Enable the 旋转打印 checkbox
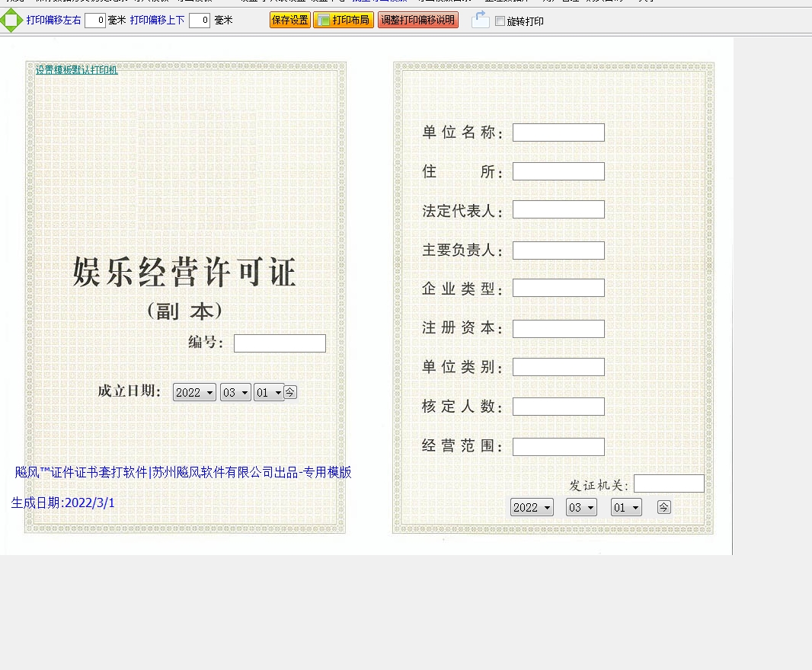 pos(500,21)
